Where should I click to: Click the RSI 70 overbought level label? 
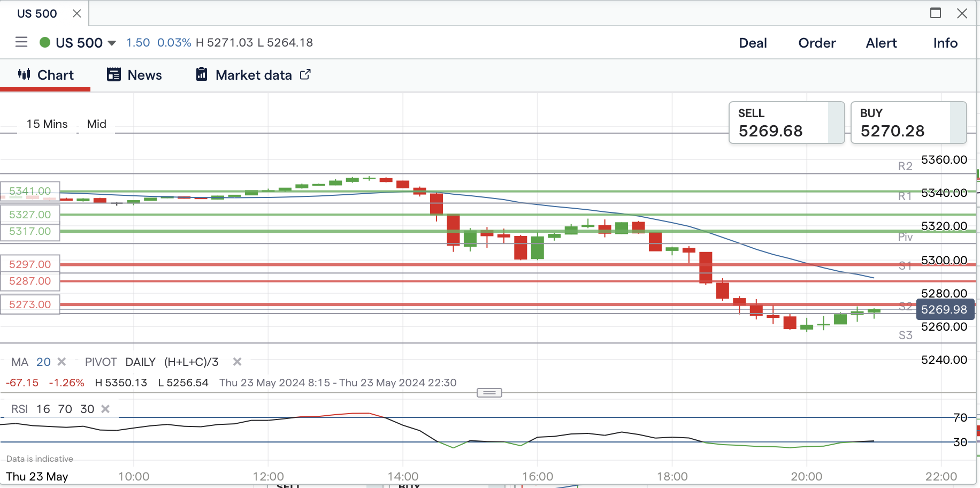click(x=960, y=417)
